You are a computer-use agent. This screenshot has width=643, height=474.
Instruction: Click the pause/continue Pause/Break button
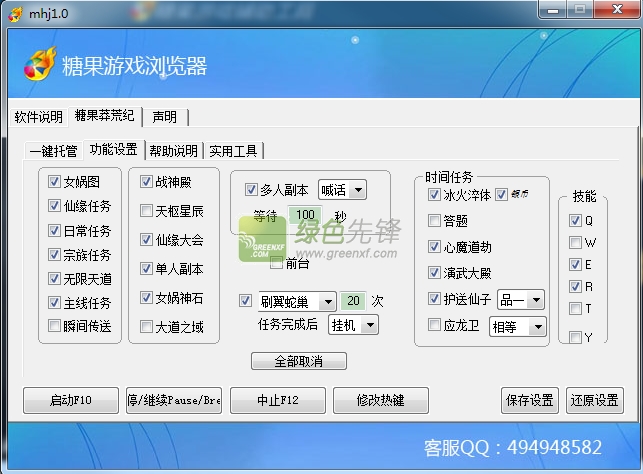(174, 400)
